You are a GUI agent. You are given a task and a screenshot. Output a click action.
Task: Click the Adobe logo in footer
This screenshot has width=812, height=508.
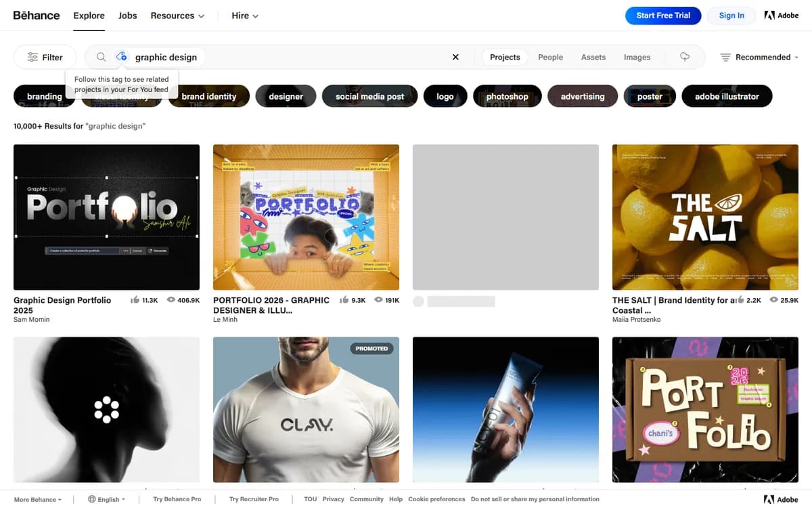coord(781,499)
